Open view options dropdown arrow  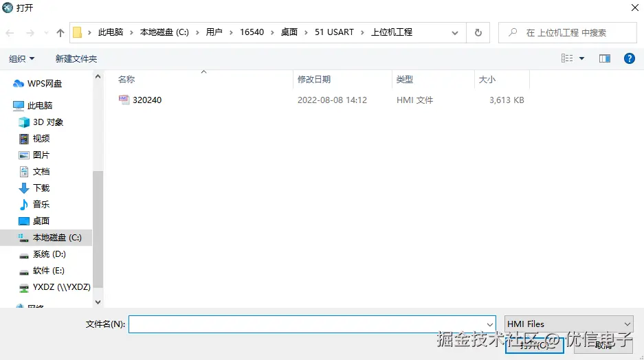click(x=581, y=58)
